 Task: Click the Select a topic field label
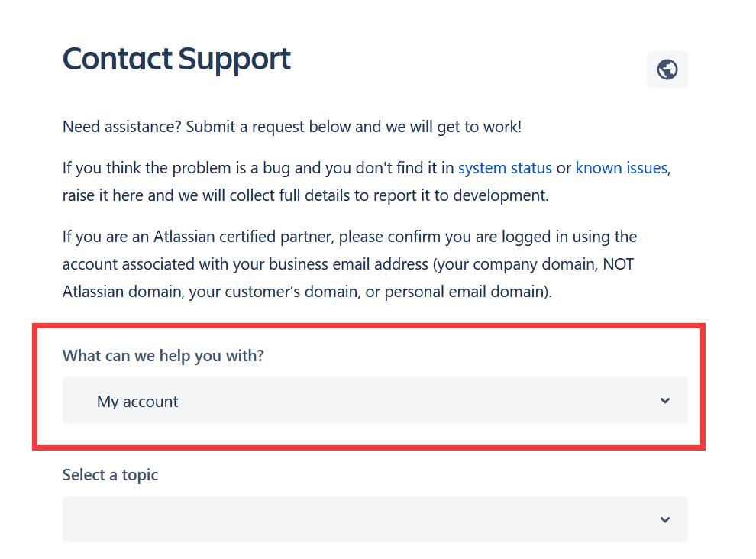[x=110, y=474]
